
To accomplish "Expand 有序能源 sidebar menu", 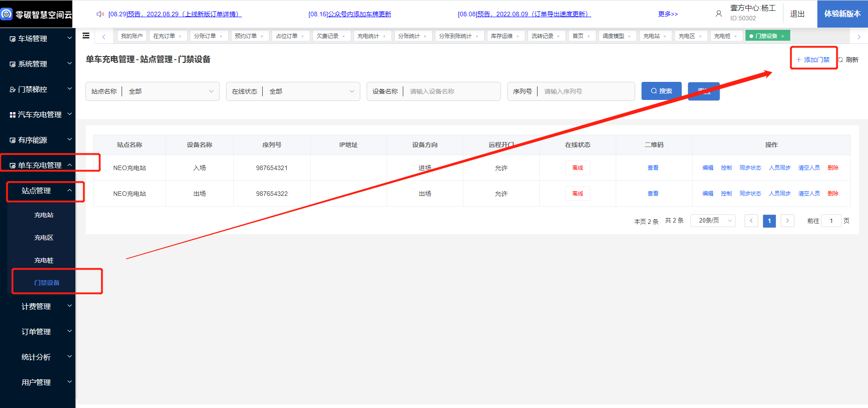I will tap(38, 140).
